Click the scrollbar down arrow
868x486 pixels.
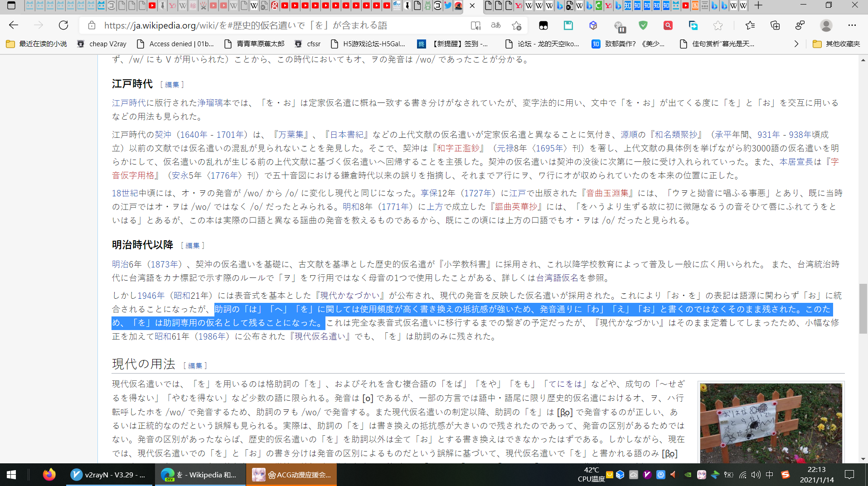click(x=863, y=459)
